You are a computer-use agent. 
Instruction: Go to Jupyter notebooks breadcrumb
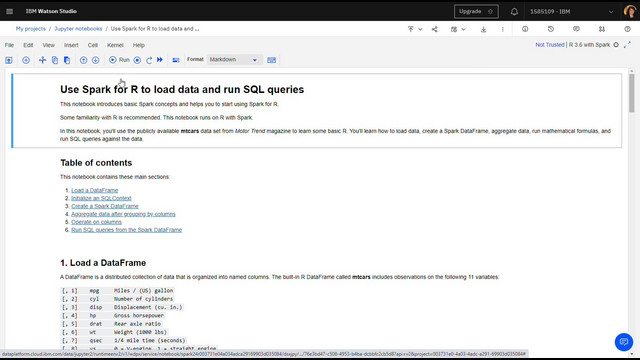(78, 29)
